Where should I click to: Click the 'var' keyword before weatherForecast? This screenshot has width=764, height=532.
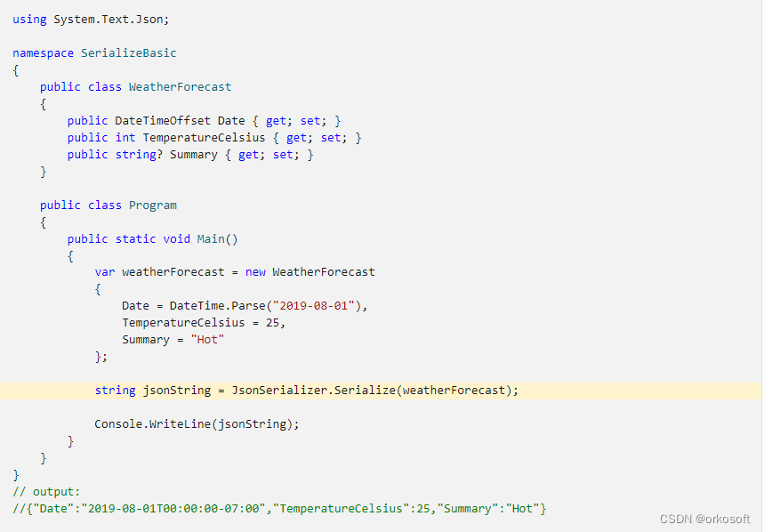click(x=105, y=272)
